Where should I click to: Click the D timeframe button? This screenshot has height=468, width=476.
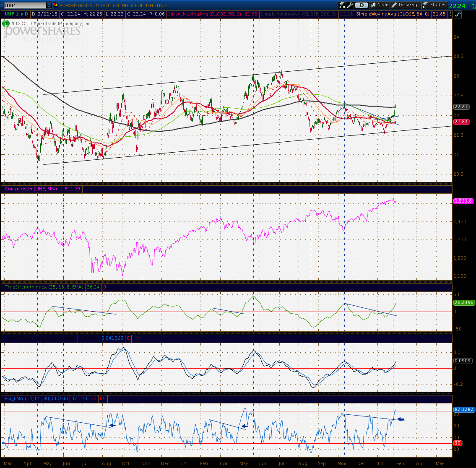(361, 5)
